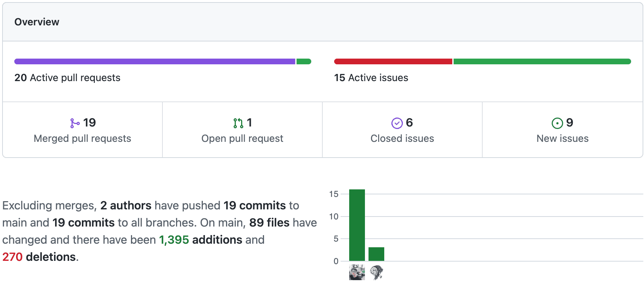Viewport: 644px width, 288px height.
Task: Click the purple segment of pull requests bar
Action: point(155,61)
